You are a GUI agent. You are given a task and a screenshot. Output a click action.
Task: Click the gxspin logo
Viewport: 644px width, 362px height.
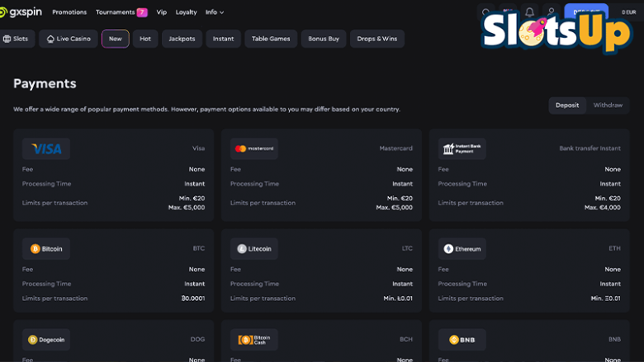pos(21,12)
